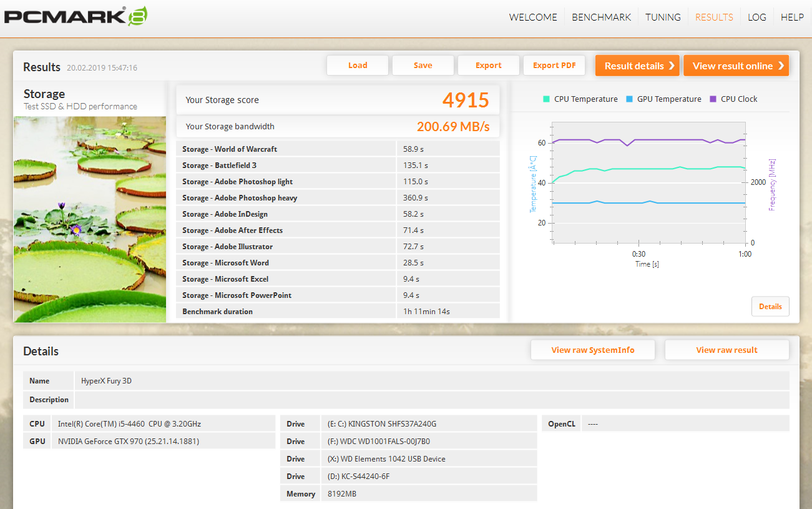This screenshot has height=509, width=812.
Task: Switch to the Benchmark tab
Action: coord(602,17)
